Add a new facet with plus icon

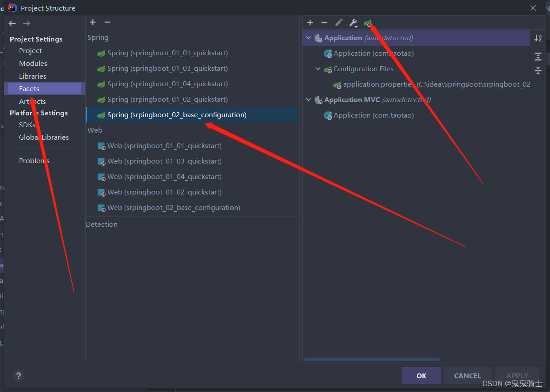point(93,22)
